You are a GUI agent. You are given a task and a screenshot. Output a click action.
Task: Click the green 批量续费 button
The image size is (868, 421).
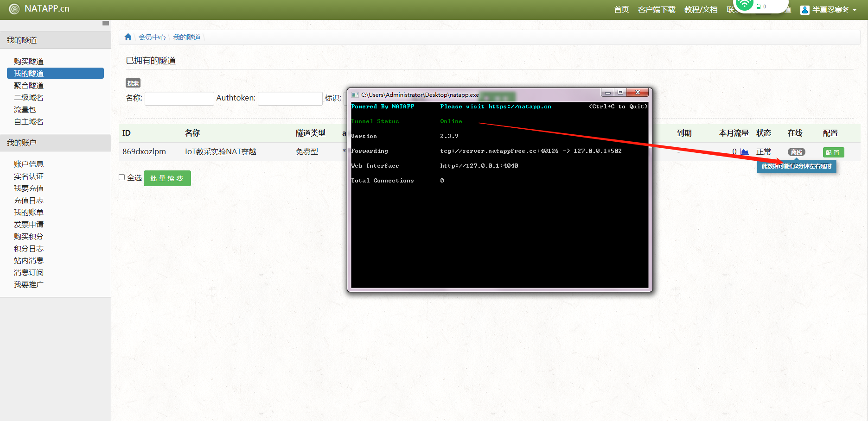point(167,178)
